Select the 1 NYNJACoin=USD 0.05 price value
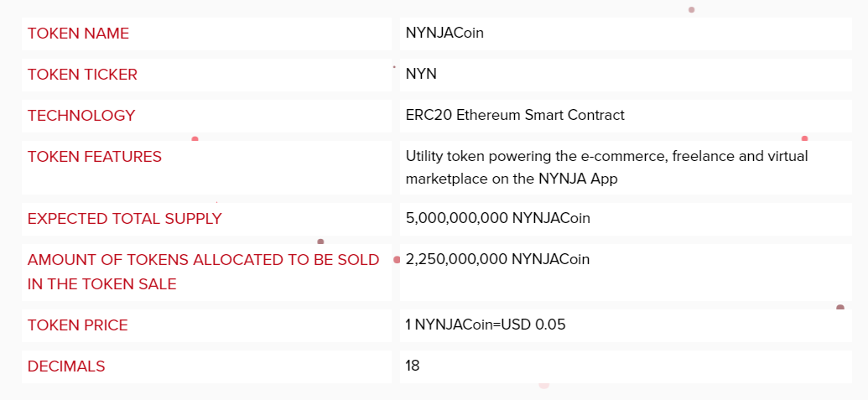868x400 pixels. coord(486,325)
